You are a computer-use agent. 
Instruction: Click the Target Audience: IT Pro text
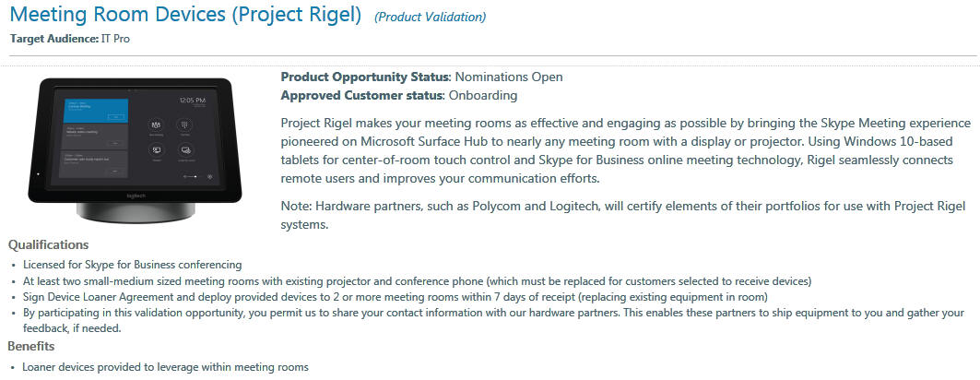click(70, 39)
